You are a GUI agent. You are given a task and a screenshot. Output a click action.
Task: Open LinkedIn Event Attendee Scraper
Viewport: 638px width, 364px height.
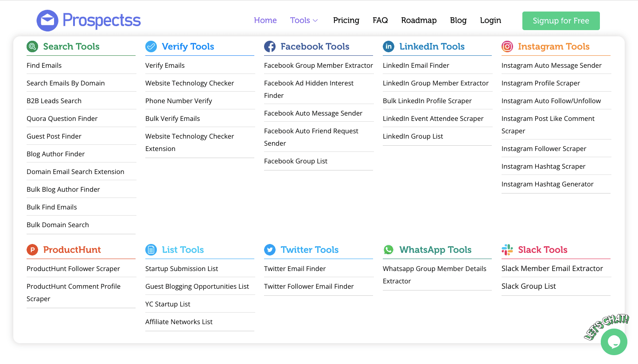tap(433, 119)
